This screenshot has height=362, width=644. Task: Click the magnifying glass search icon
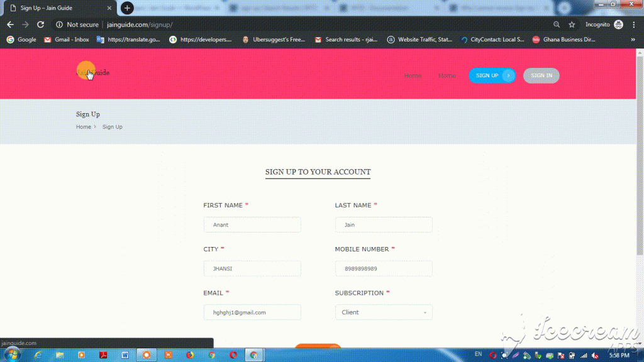[x=557, y=25]
